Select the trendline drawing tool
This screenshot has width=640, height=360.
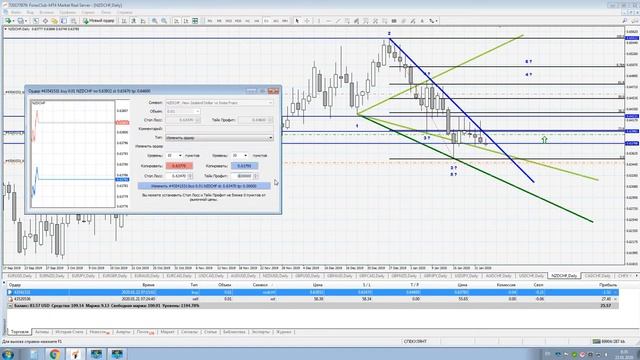tap(338, 21)
